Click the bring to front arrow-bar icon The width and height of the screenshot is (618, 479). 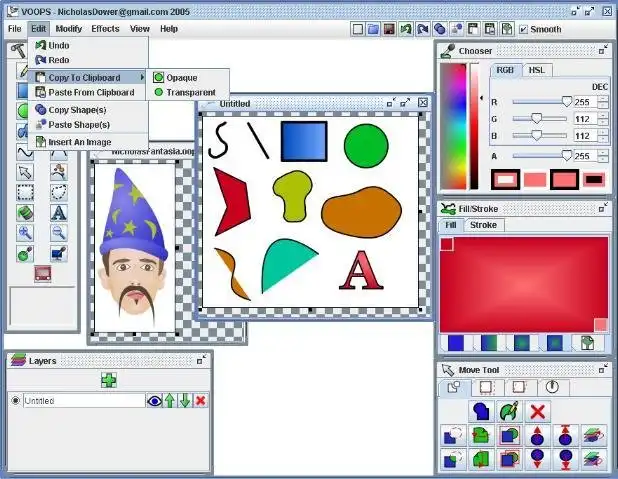pos(566,436)
